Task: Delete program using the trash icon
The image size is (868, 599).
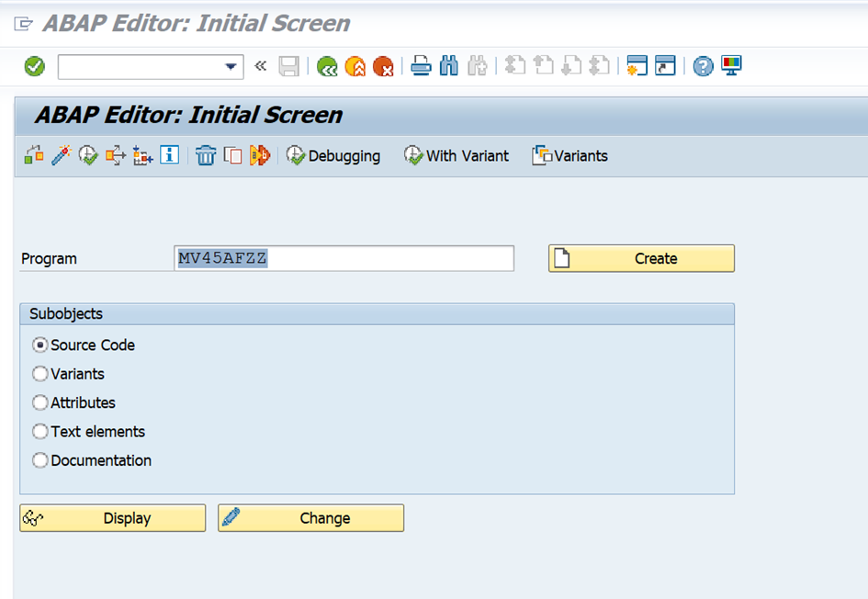Action: tap(206, 155)
